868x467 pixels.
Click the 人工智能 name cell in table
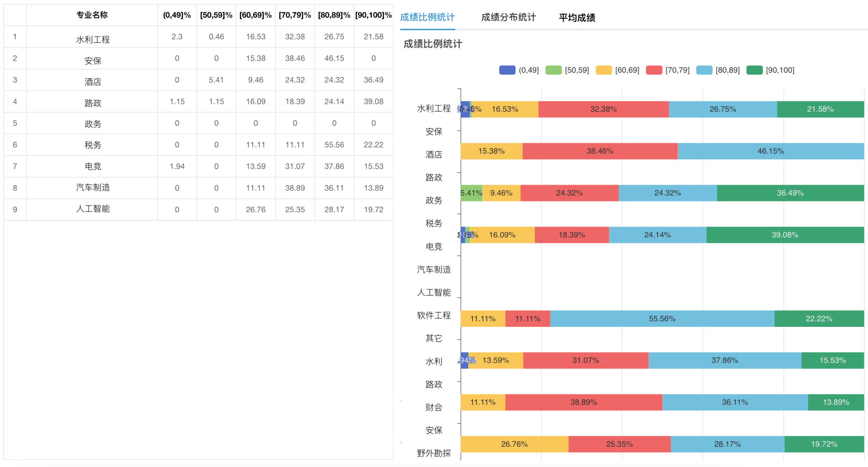tap(93, 209)
